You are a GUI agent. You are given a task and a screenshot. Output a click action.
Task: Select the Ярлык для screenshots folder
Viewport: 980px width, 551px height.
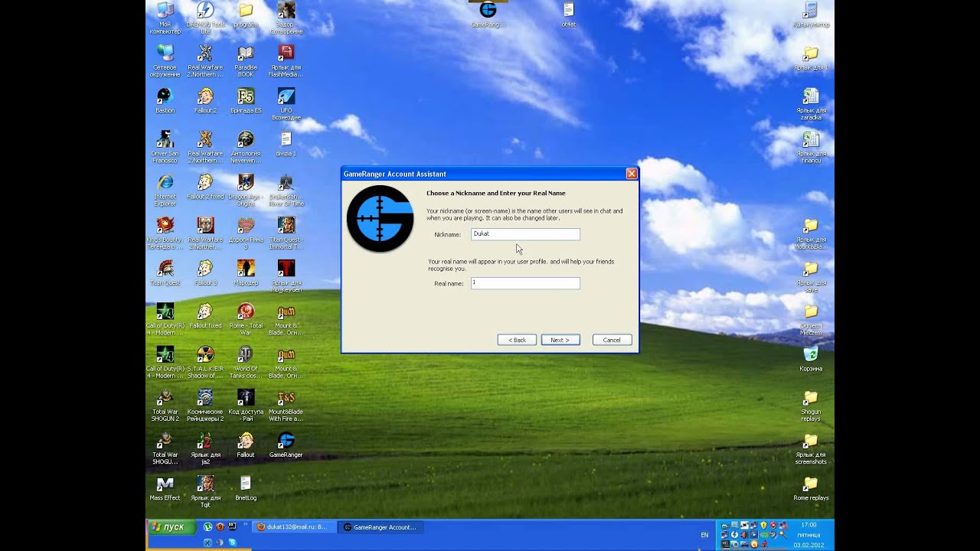tap(811, 448)
